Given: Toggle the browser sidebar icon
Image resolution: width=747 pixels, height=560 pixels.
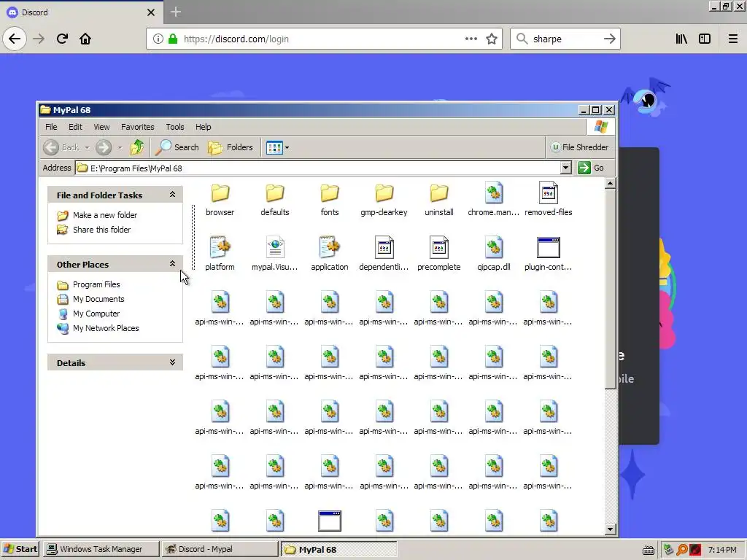Looking at the screenshot, I should tap(705, 39).
